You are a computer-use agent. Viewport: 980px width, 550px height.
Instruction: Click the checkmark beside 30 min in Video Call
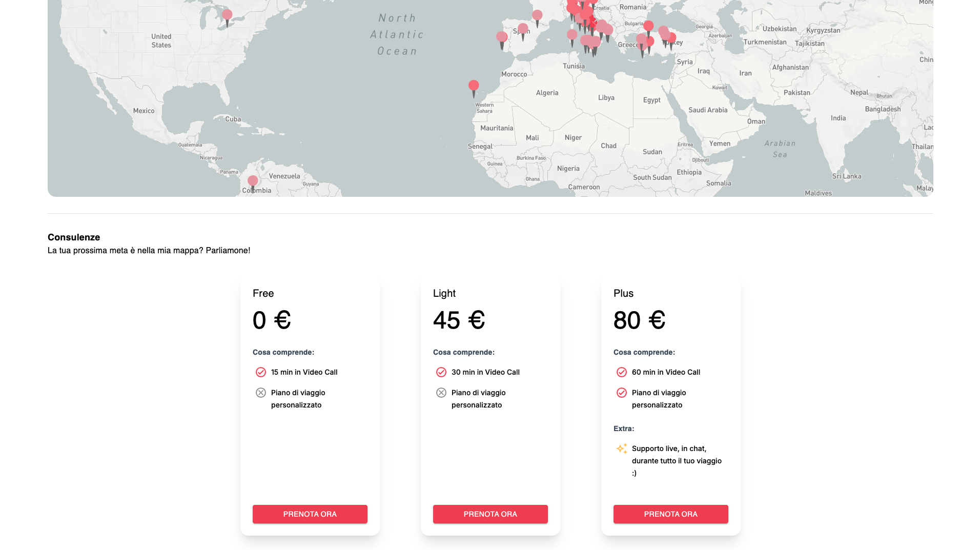(441, 372)
